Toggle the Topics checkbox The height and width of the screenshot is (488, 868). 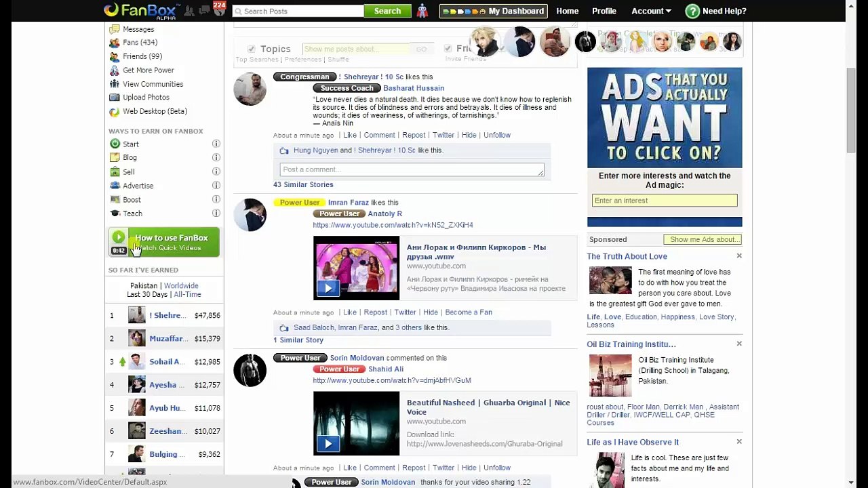(252, 49)
